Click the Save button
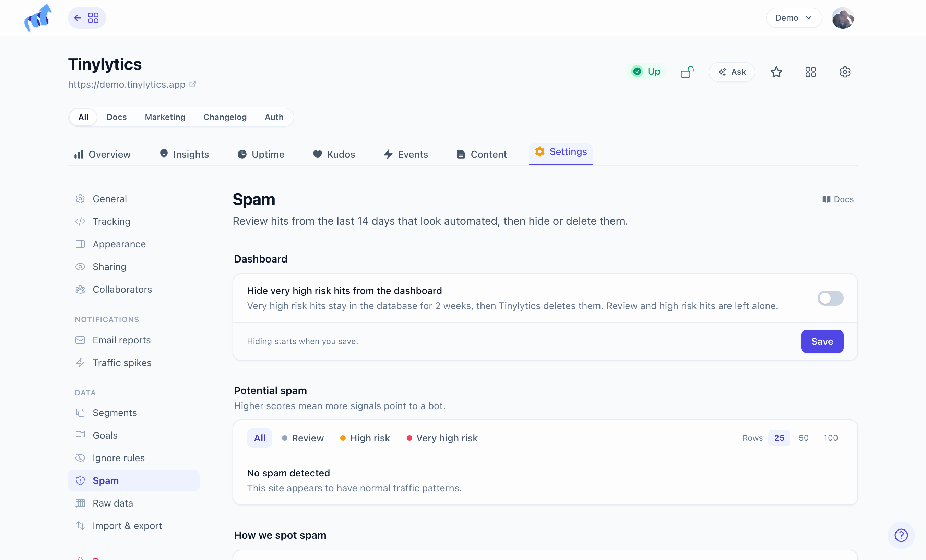This screenshot has width=926, height=560. click(x=822, y=341)
